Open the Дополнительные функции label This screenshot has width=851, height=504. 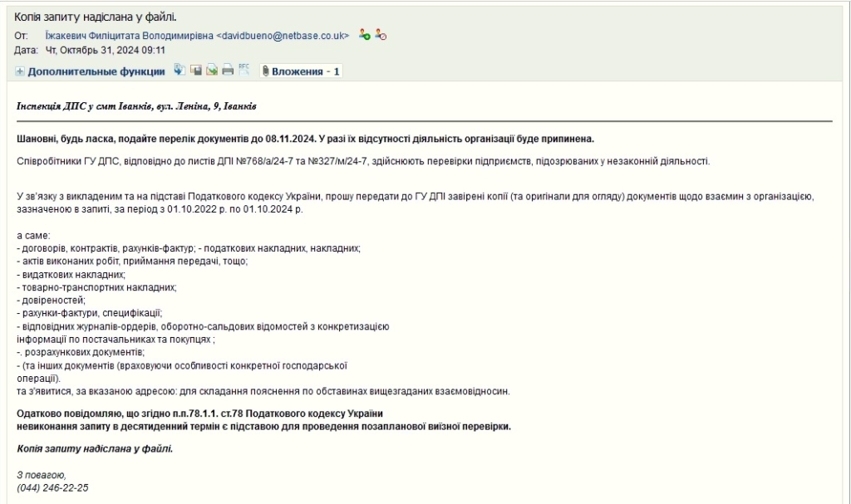pos(96,72)
